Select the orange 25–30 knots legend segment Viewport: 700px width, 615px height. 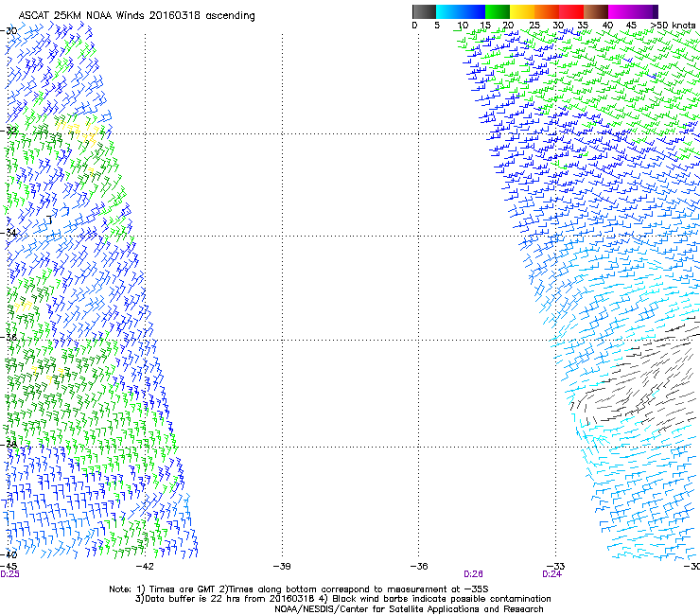(547, 11)
